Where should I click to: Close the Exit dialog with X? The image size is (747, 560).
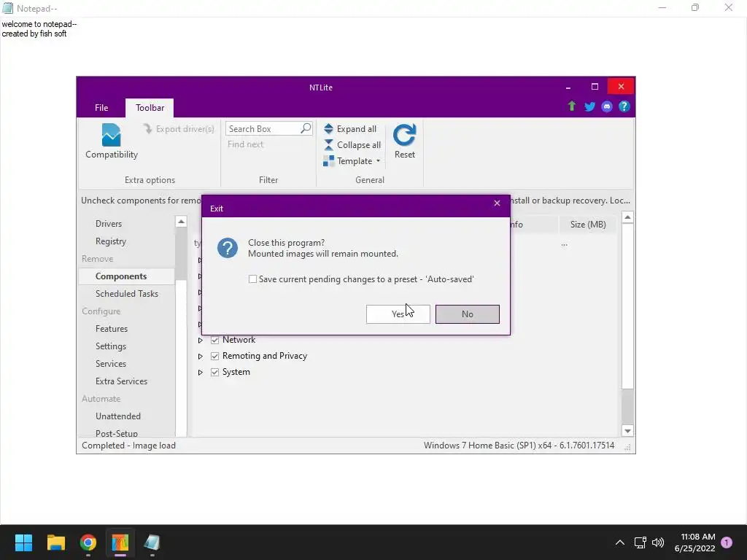pyautogui.click(x=497, y=203)
